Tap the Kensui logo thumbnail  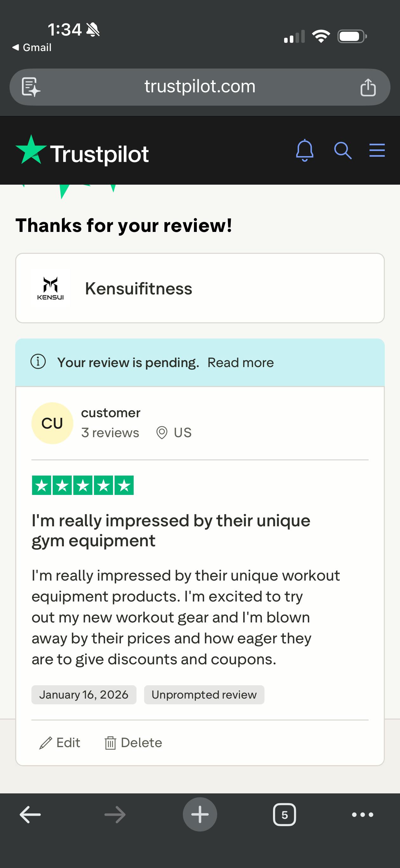click(x=50, y=288)
